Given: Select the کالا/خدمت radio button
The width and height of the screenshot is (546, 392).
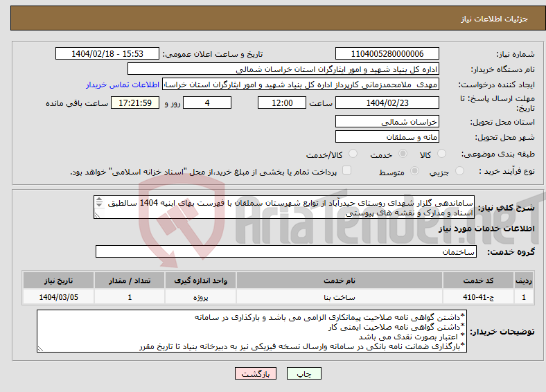Looking at the screenshot, I should pyautogui.click(x=353, y=154).
